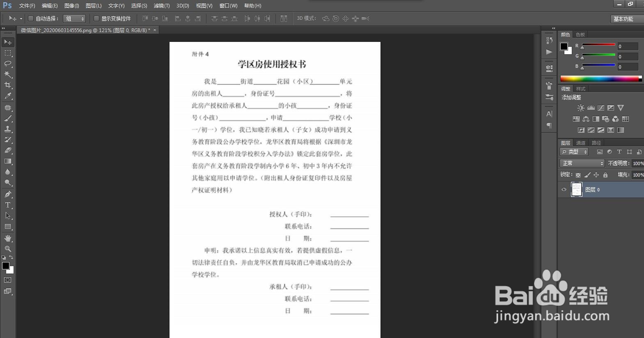Add Levels adjustment icon
Viewport: 644px width, 338px height.
(x=591, y=108)
